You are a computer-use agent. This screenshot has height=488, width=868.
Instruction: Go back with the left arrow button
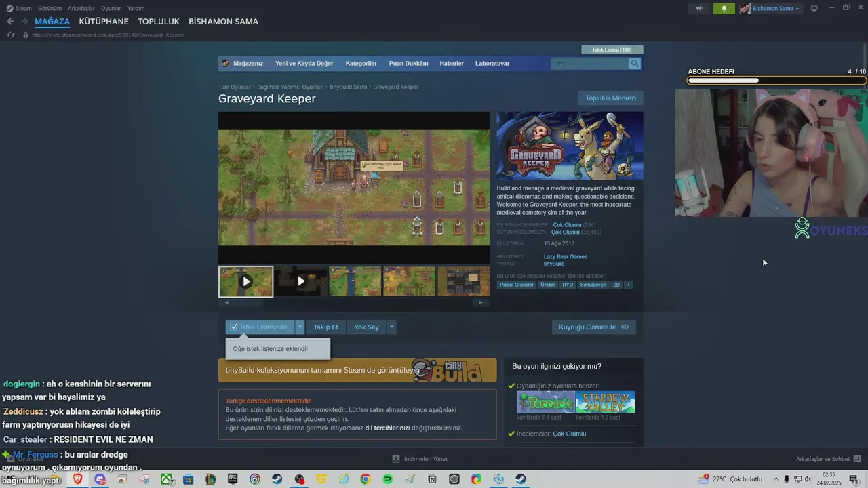10,22
